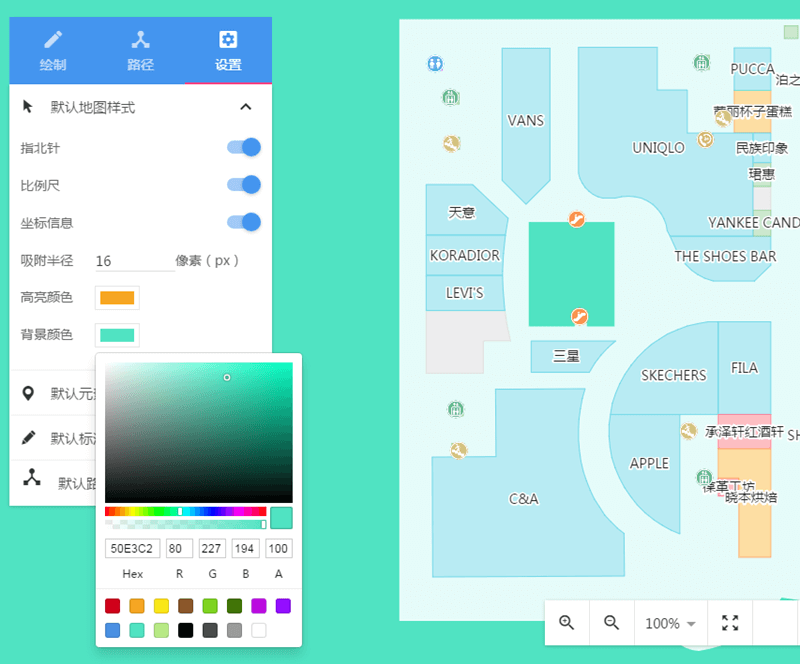Expand the 默认路 section with the path icon

pyautogui.click(x=53, y=483)
